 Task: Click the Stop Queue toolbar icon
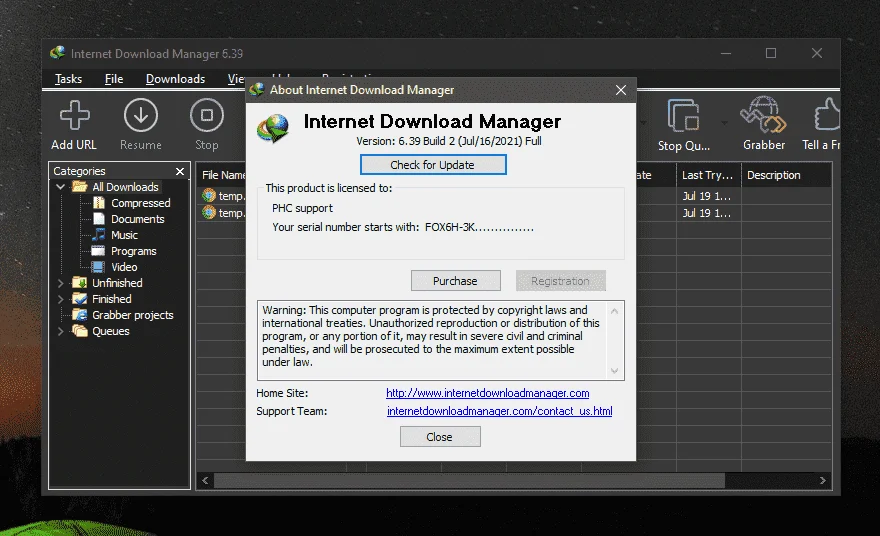pyautogui.click(x=683, y=116)
